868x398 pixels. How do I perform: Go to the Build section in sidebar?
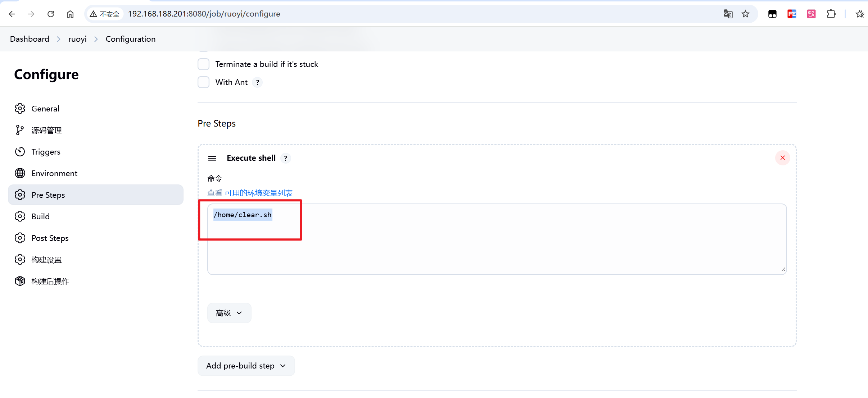click(x=40, y=216)
